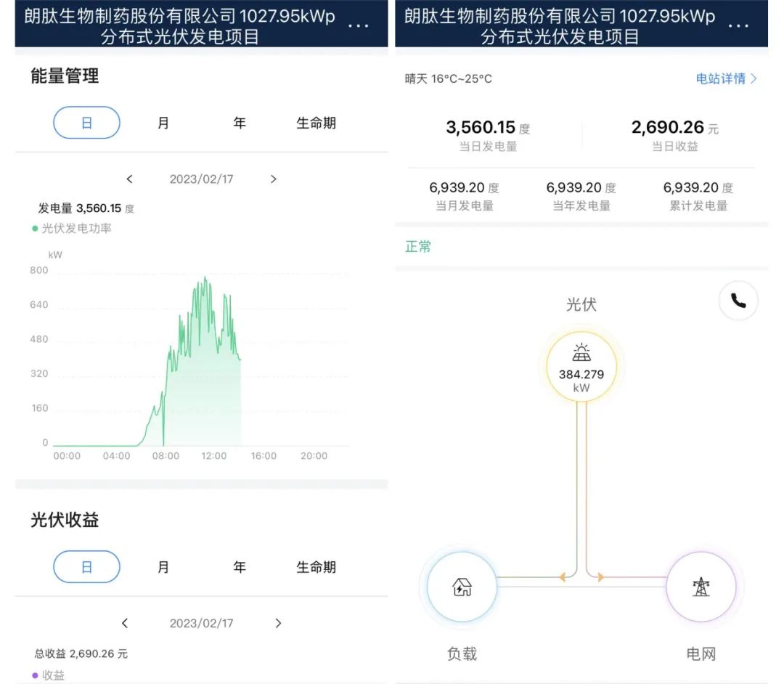
Task: Tap the right screen project title header
Action: tap(560, 26)
